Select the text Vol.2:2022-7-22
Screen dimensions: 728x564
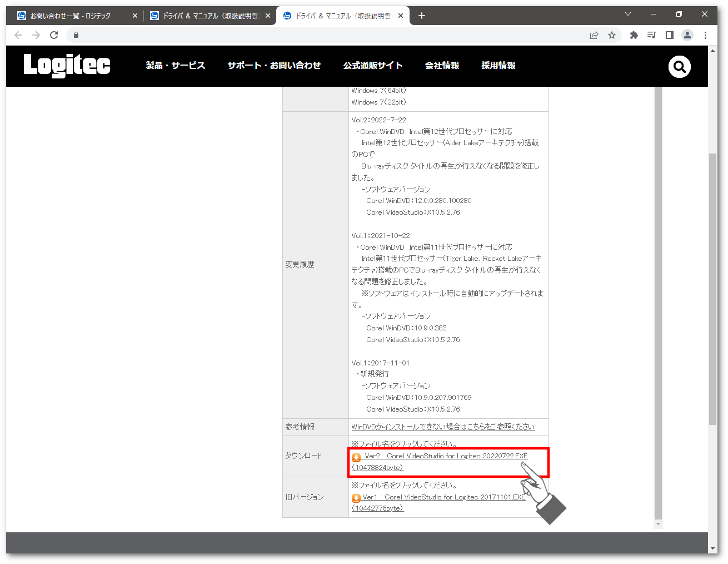pos(378,120)
